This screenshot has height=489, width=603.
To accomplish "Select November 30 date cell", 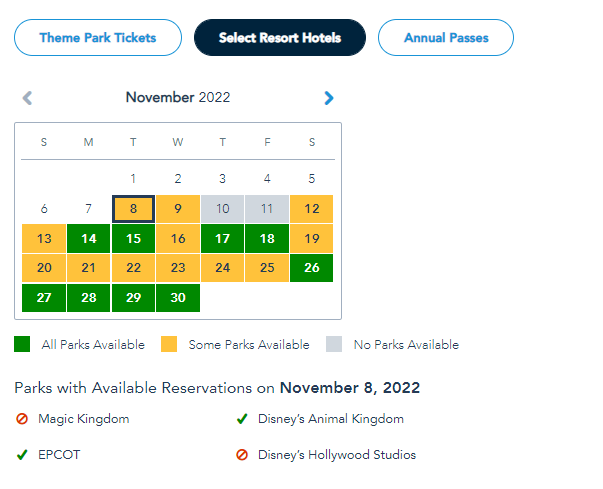I will click(178, 298).
